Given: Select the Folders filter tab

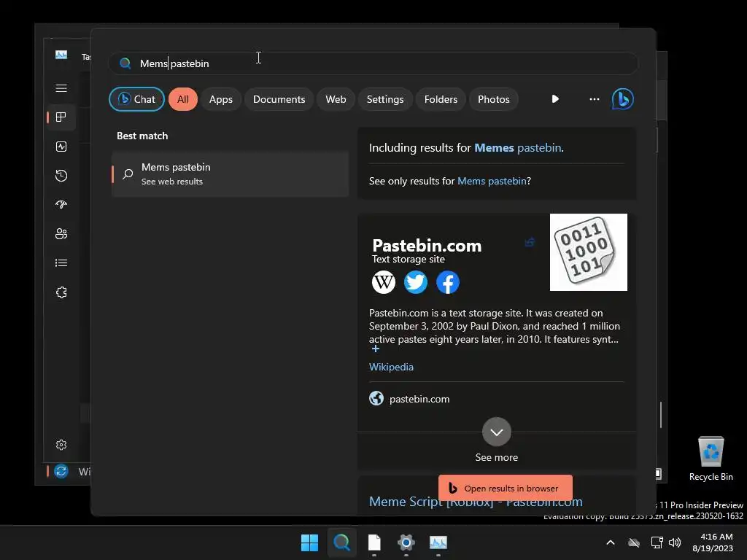Looking at the screenshot, I should (x=441, y=99).
